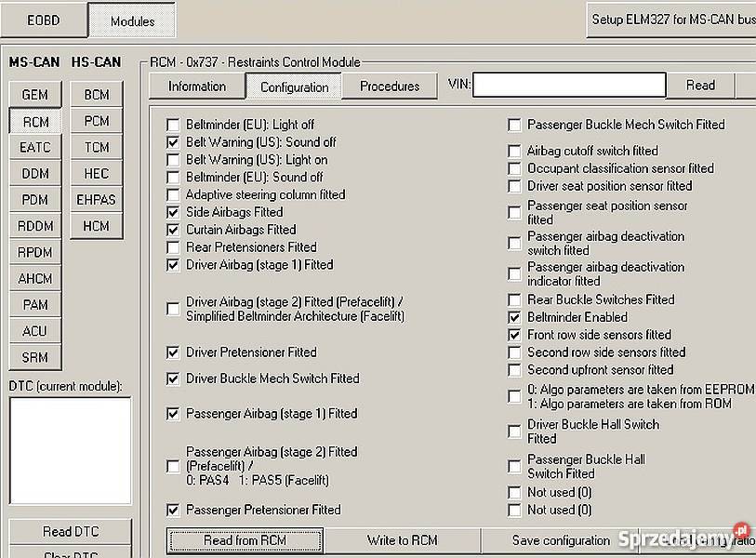Open the SRM module

pyautogui.click(x=34, y=357)
